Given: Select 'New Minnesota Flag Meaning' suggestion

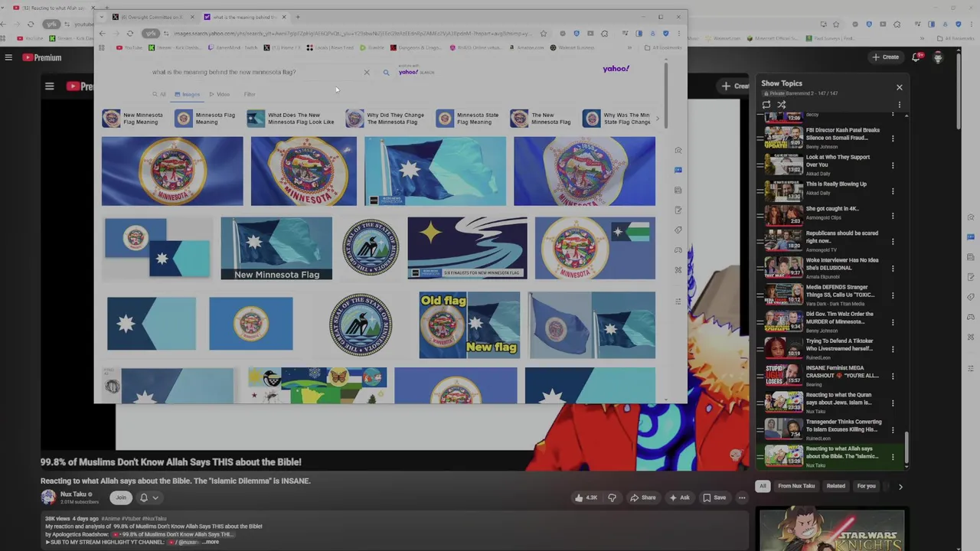Looking at the screenshot, I should 133,118.
